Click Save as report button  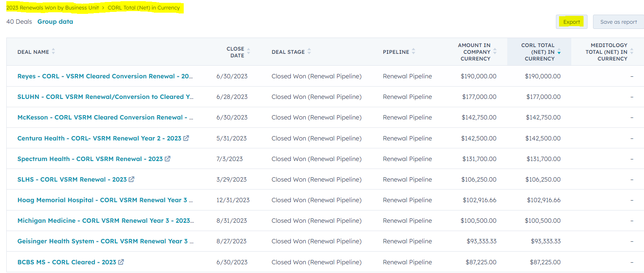click(x=618, y=22)
